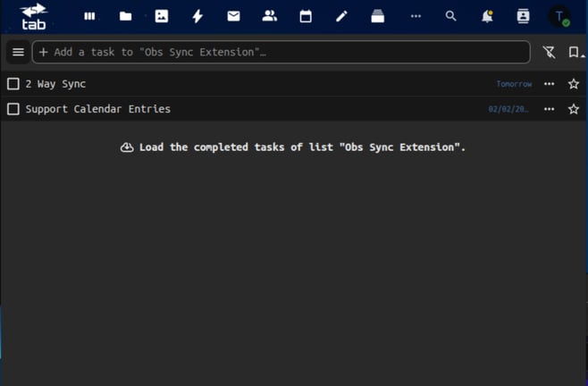Open the stacked drawers app icon
The image size is (588, 386).
pyautogui.click(x=378, y=16)
